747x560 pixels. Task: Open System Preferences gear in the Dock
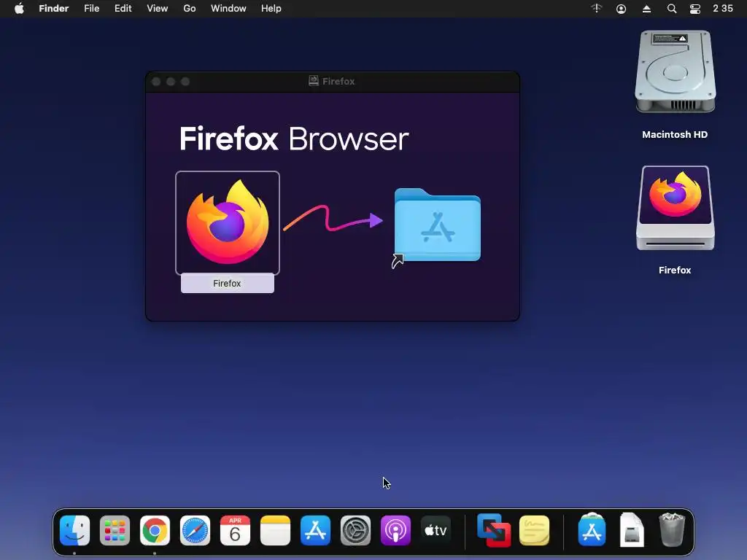[355, 530]
